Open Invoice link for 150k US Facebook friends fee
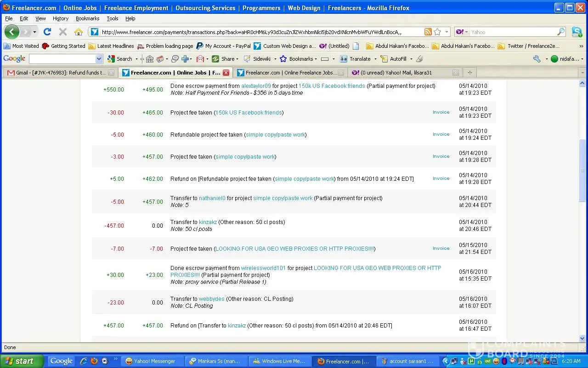 [441, 112]
